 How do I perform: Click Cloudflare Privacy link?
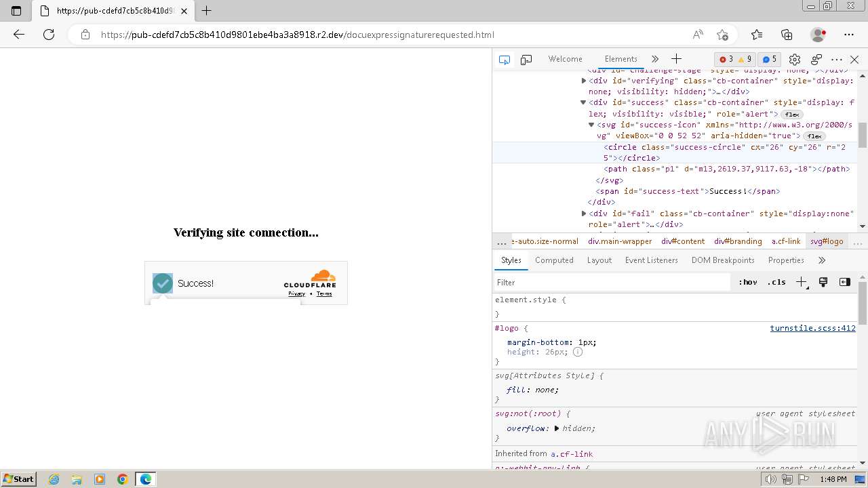pos(297,293)
